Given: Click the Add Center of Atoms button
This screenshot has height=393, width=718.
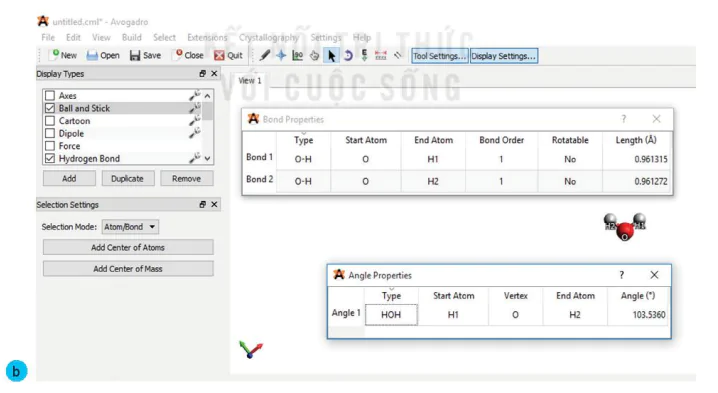Looking at the screenshot, I should coord(128,247).
